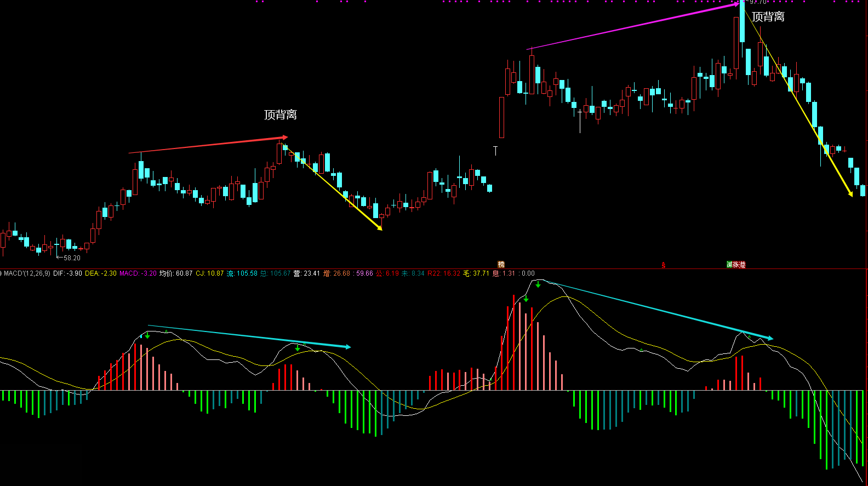Click the orange 增: 26.68 value
This screenshot has height=486, width=868.
tap(336, 273)
